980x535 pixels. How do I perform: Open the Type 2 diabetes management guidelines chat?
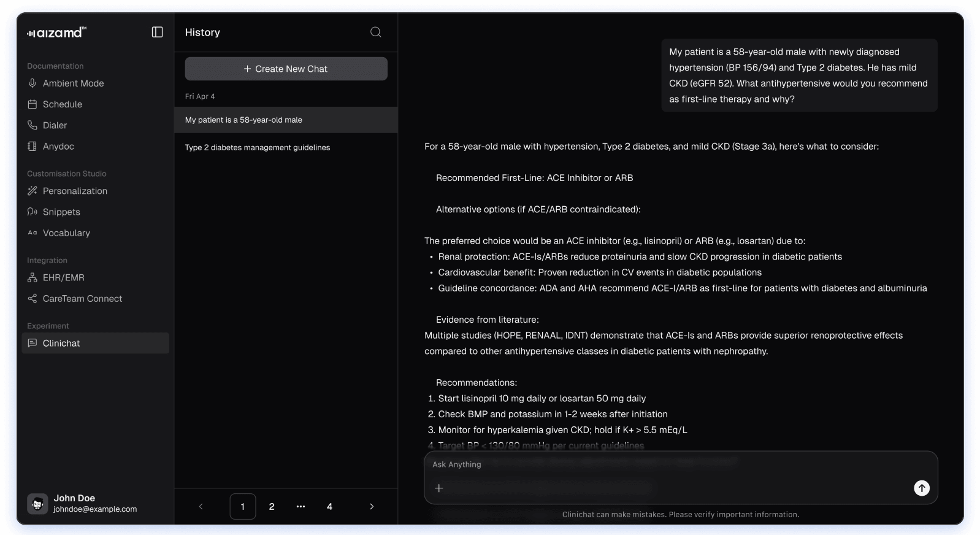pyautogui.click(x=258, y=147)
